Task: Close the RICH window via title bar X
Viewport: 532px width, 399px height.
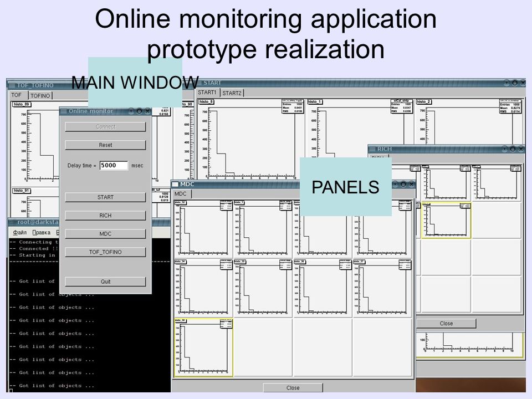Action: 521,149
